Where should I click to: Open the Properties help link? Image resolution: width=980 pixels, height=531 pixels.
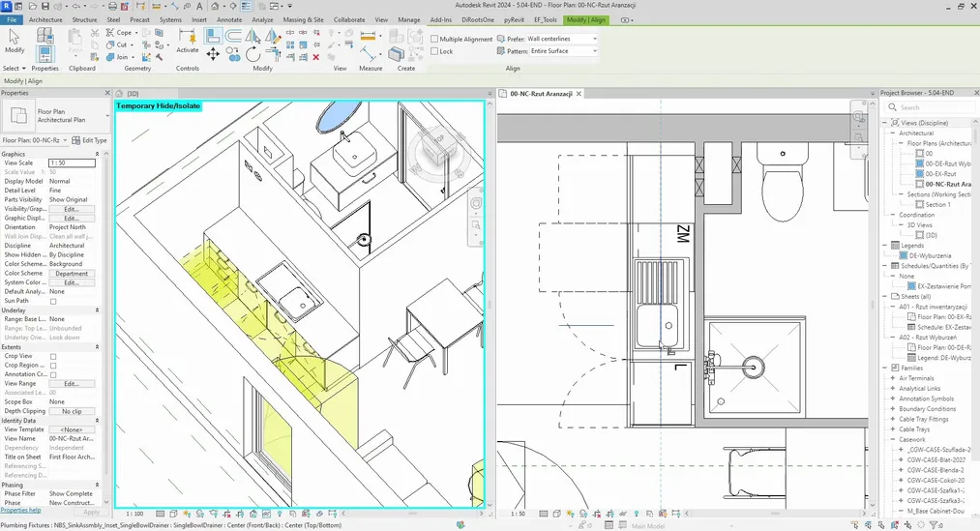pos(20,511)
